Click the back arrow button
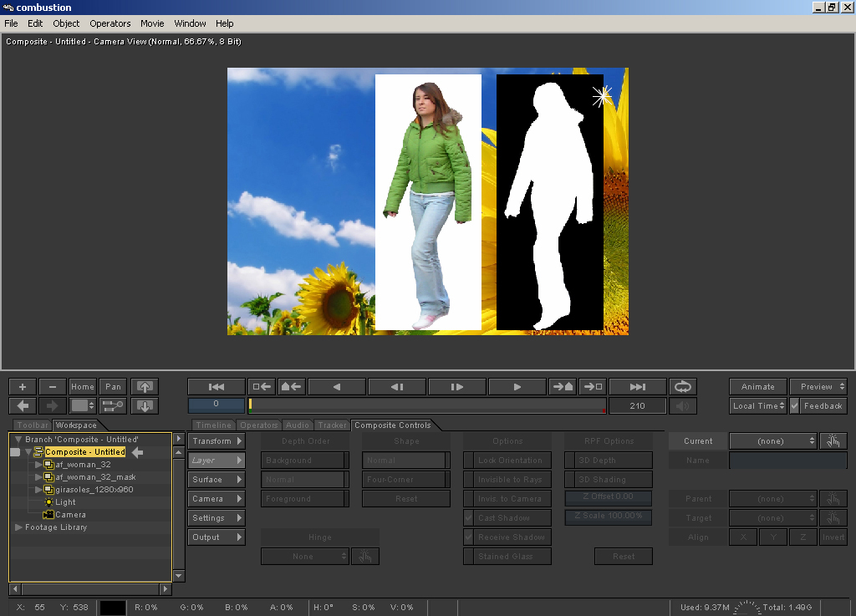Image resolution: width=856 pixels, height=616 pixels. [x=23, y=406]
